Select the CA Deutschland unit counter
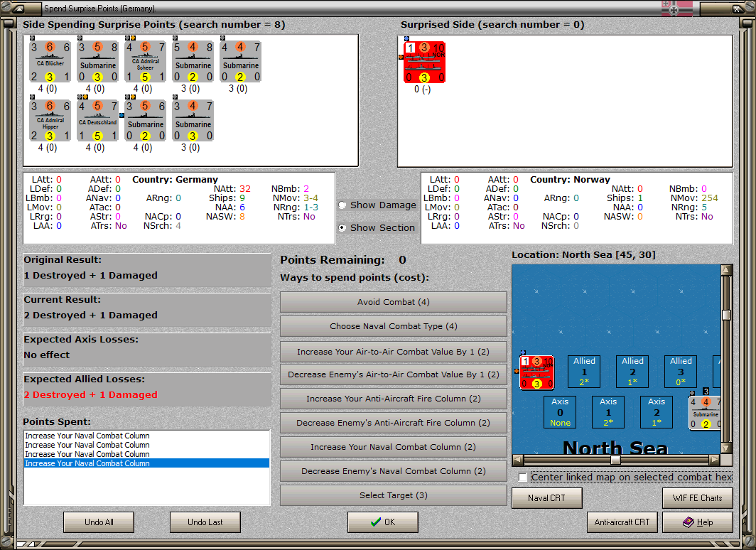The width and height of the screenshot is (756, 550). 98,121
